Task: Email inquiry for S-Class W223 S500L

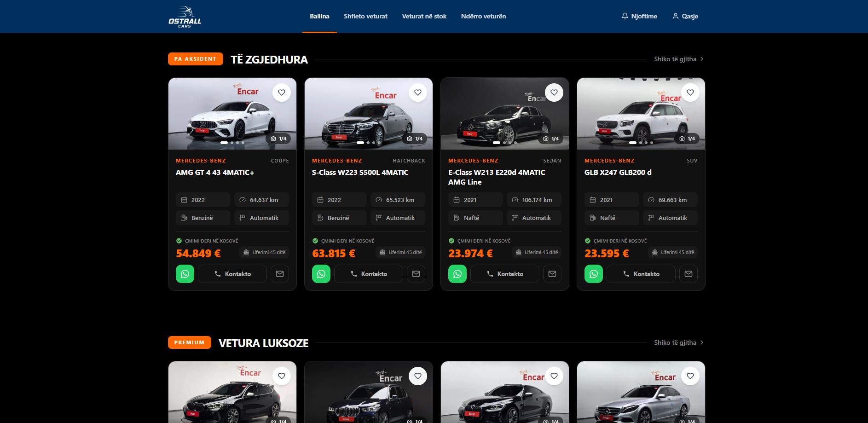Action: [416, 274]
